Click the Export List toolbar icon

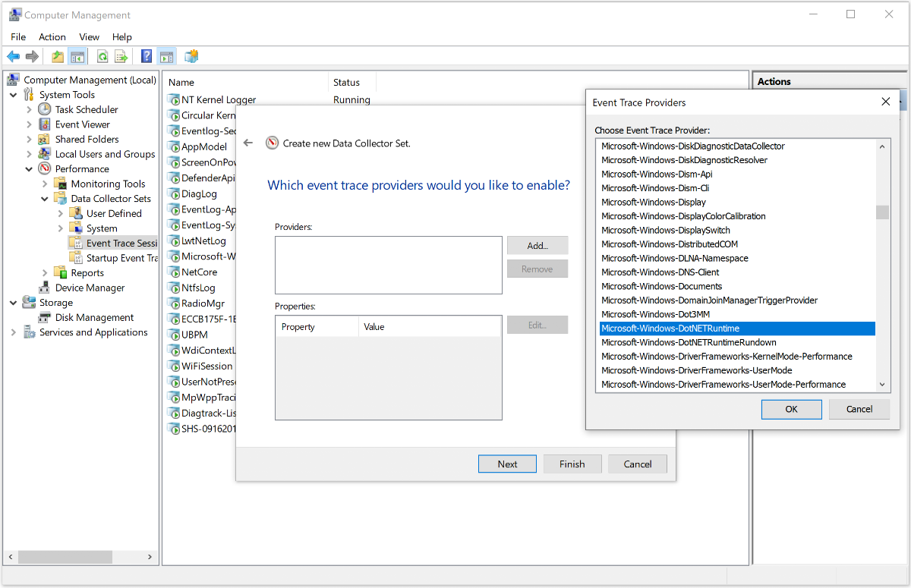[x=121, y=56]
